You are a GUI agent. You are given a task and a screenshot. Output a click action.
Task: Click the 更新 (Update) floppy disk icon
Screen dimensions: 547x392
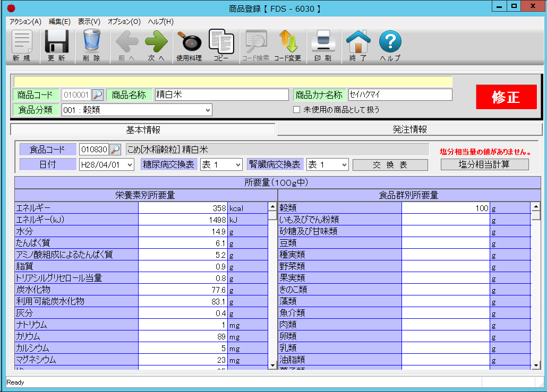click(x=56, y=46)
